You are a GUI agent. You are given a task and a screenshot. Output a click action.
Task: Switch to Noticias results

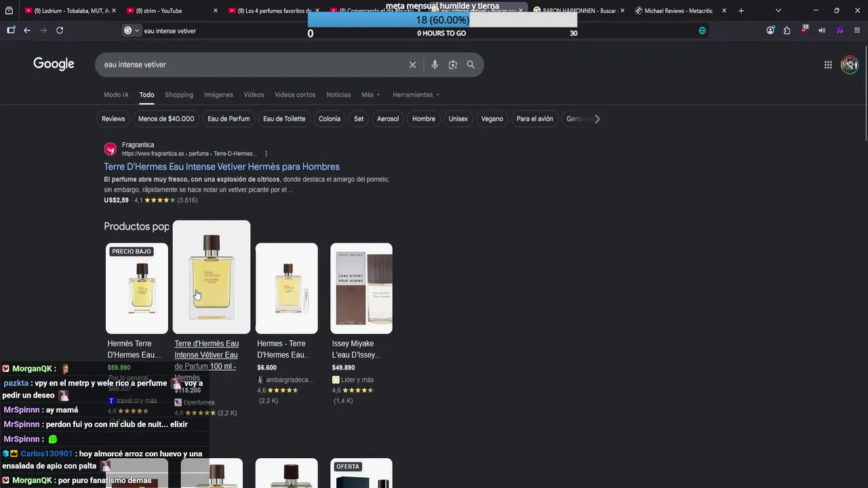pyautogui.click(x=338, y=95)
